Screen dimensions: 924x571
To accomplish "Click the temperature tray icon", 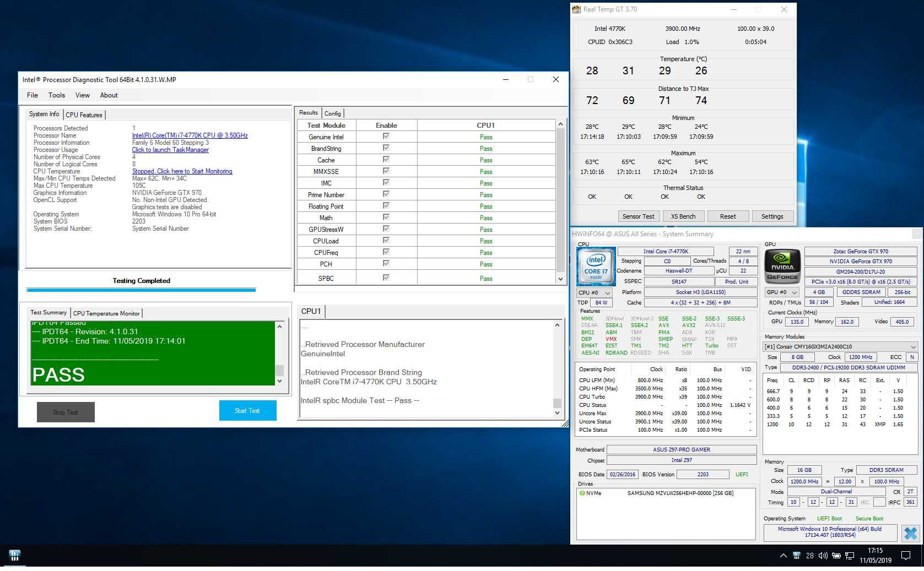I will [809, 556].
